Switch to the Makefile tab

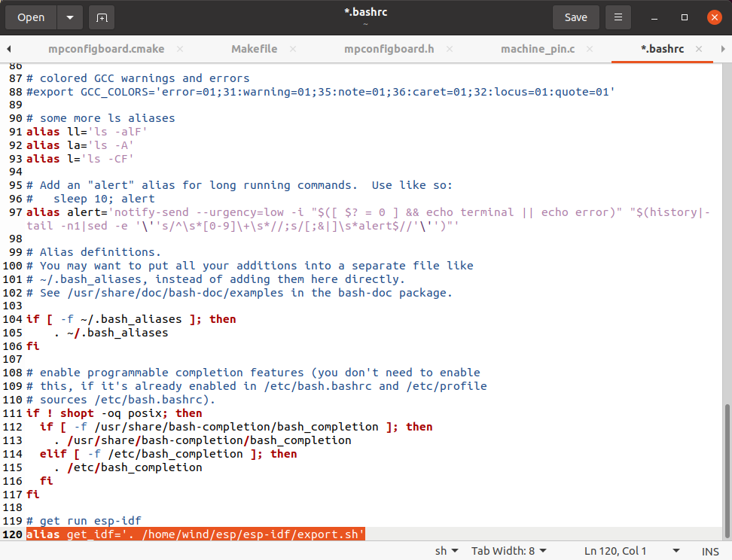point(254,49)
